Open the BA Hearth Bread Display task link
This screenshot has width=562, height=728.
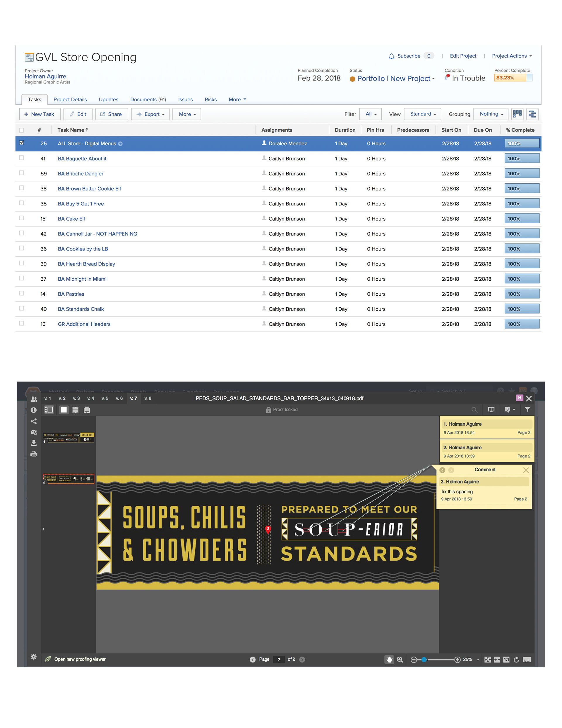pos(86,264)
